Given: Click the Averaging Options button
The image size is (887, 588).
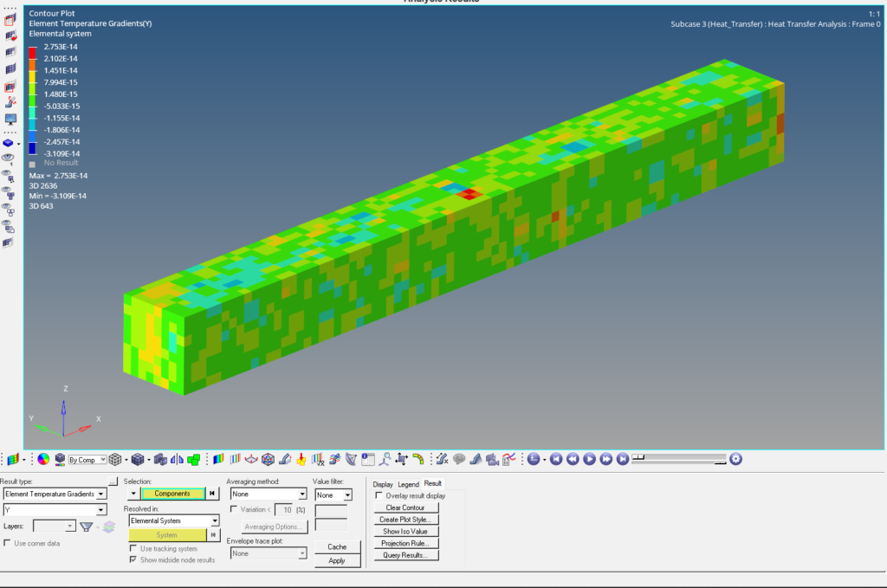Looking at the screenshot, I should 273,527.
